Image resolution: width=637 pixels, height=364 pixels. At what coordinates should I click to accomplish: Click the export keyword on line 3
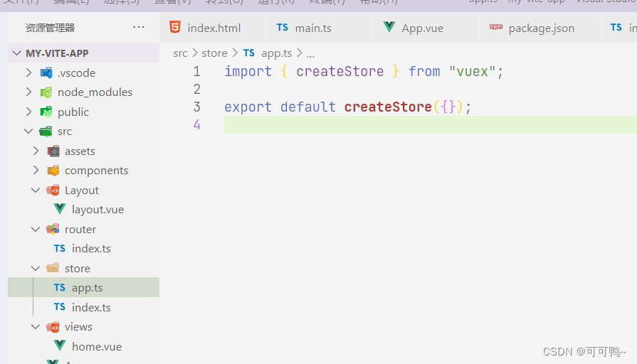coord(248,107)
